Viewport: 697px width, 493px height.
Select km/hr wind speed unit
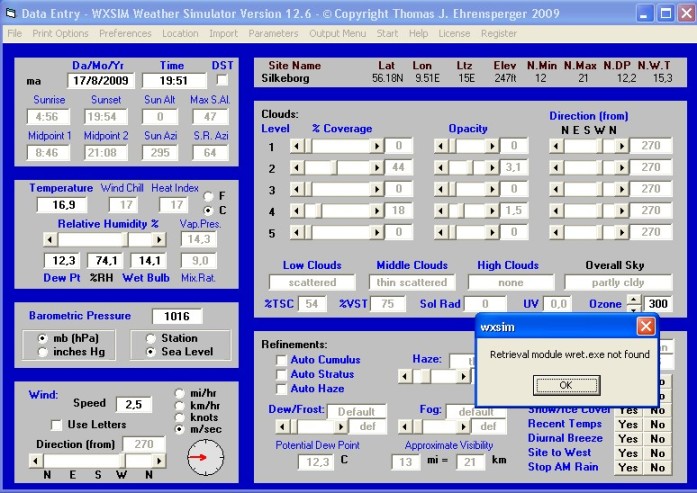pyautogui.click(x=180, y=405)
